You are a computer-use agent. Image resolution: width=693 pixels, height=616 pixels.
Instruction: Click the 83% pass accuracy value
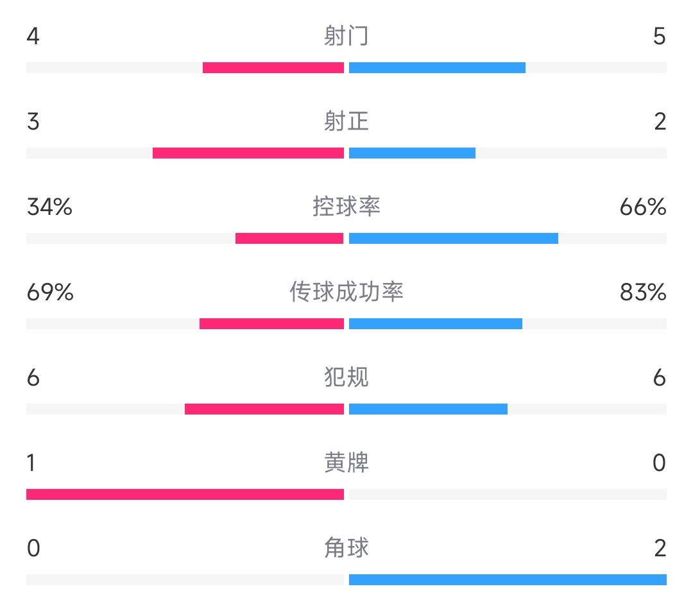coord(643,292)
